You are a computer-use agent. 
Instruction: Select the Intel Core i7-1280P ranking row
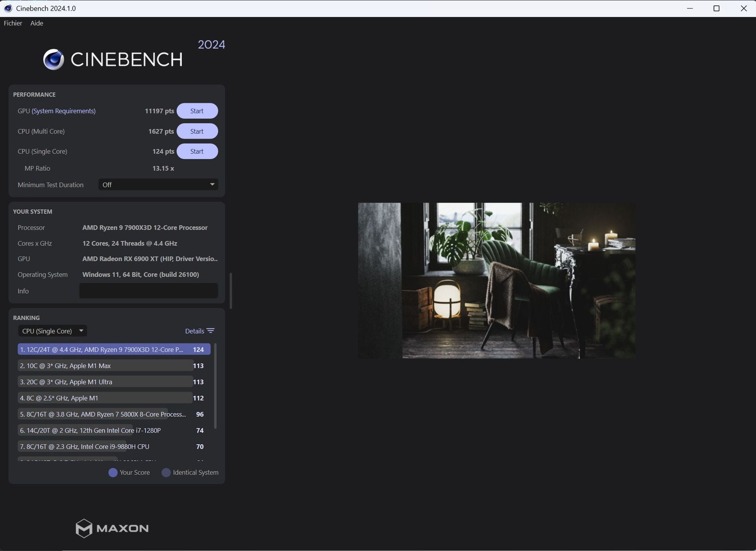point(114,430)
